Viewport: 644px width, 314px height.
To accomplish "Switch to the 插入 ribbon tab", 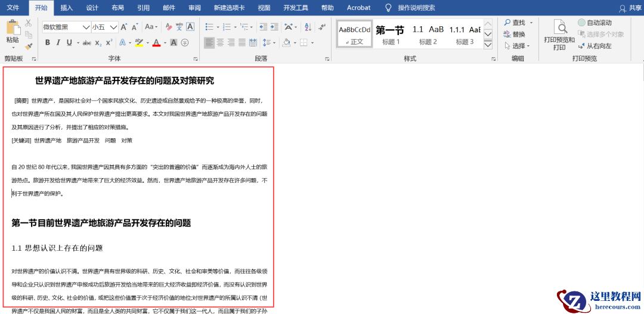I will (67, 8).
